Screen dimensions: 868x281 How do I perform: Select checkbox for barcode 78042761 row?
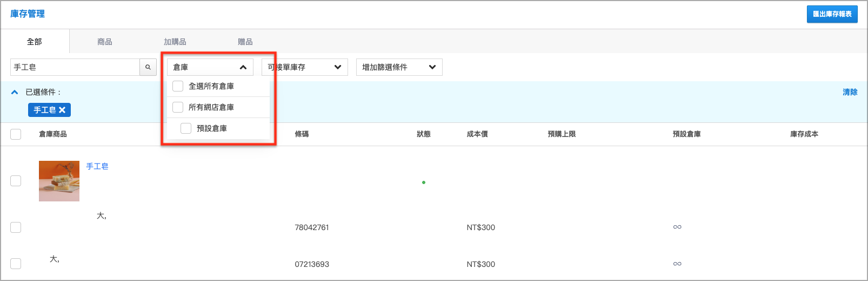(16, 227)
